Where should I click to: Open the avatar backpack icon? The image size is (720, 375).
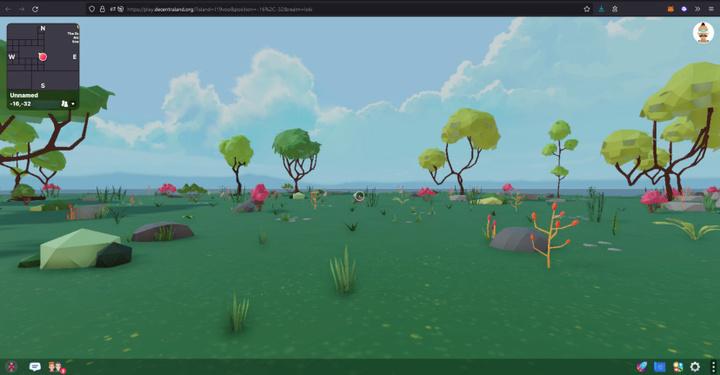click(678, 366)
